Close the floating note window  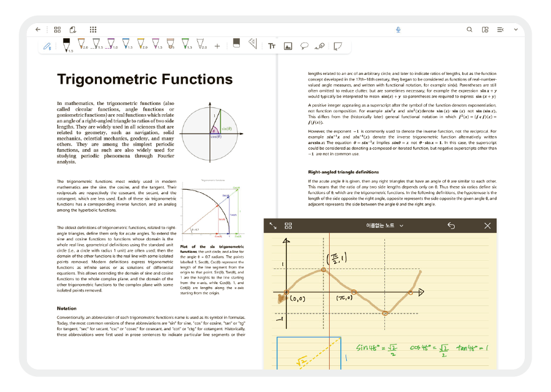[x=487, y=225]
